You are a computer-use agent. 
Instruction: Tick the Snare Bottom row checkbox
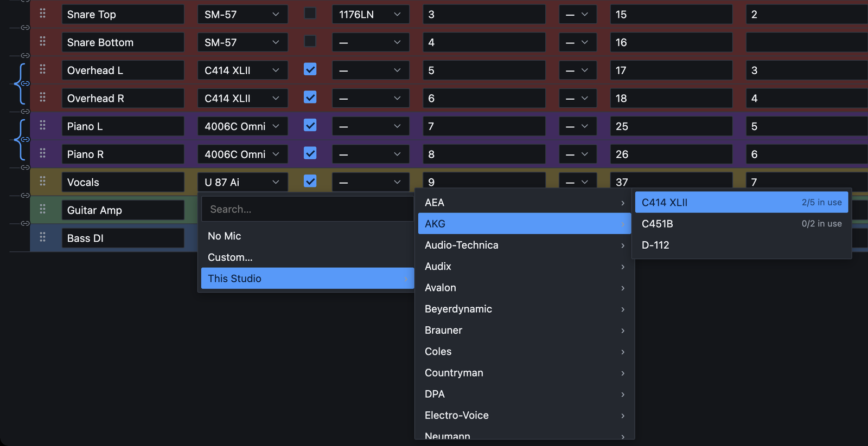(x=310, y=41)
